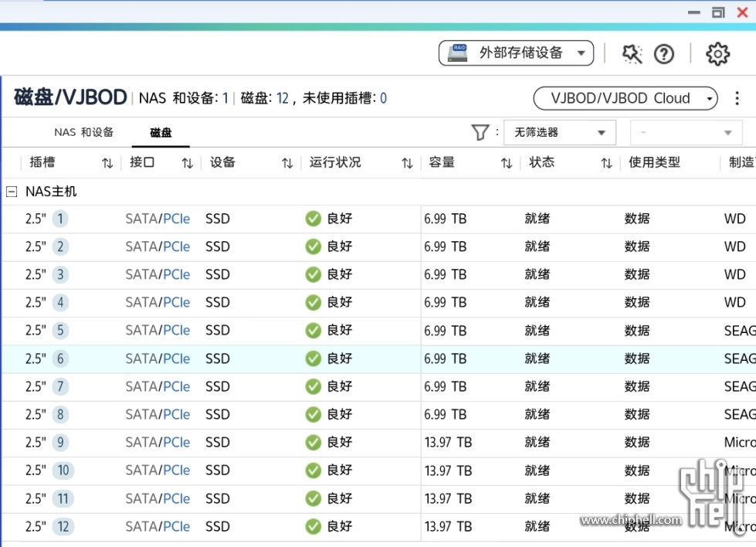756x547 pixels.
Task: Open the PCIe link for disk 6
Action: 177,359
